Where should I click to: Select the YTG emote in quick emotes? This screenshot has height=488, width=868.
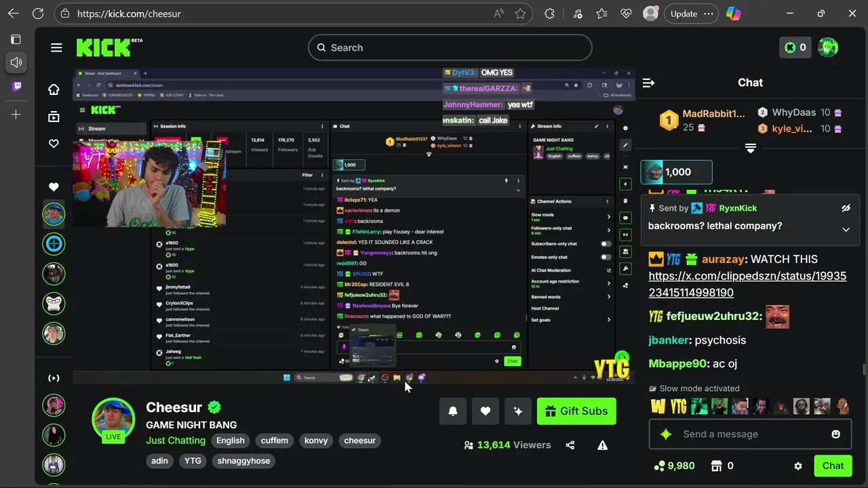point(678,406)
